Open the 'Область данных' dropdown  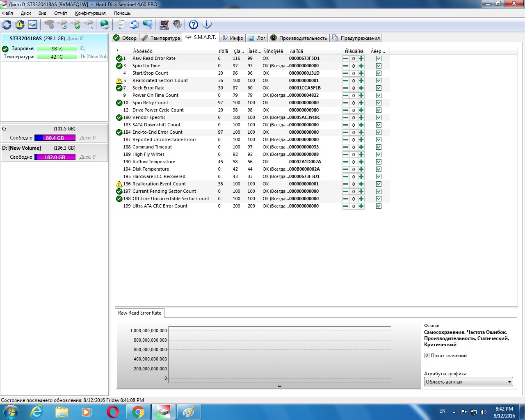point(468,382)
